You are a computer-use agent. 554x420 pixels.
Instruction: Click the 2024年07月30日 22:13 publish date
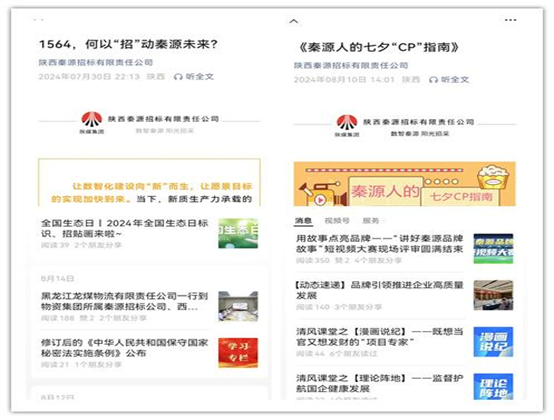tap(89, 77)
